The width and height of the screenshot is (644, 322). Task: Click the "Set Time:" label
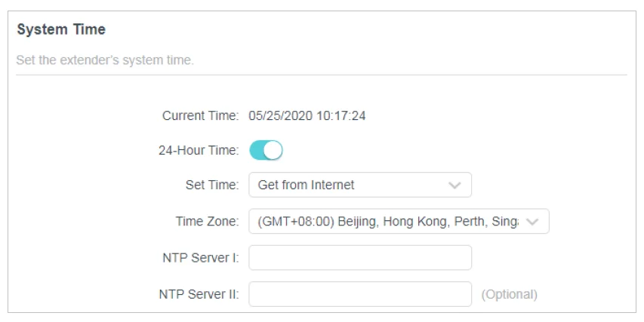point(212,185)
